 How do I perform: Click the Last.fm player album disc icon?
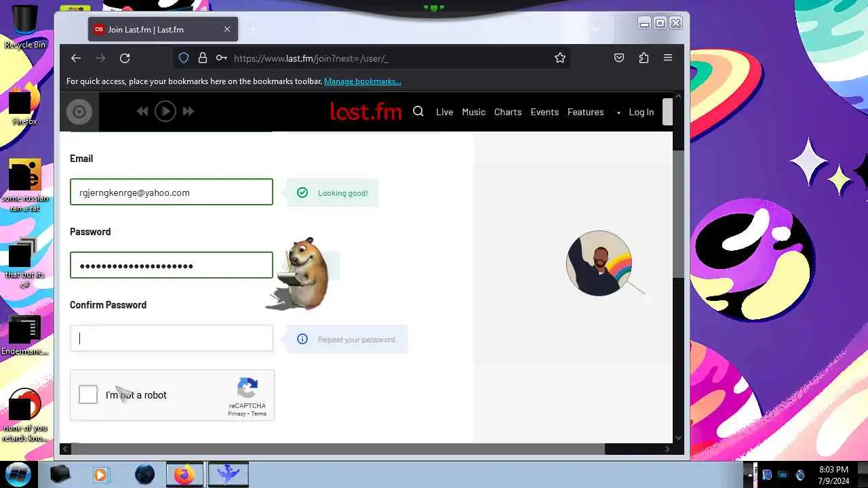click(79, 112)
